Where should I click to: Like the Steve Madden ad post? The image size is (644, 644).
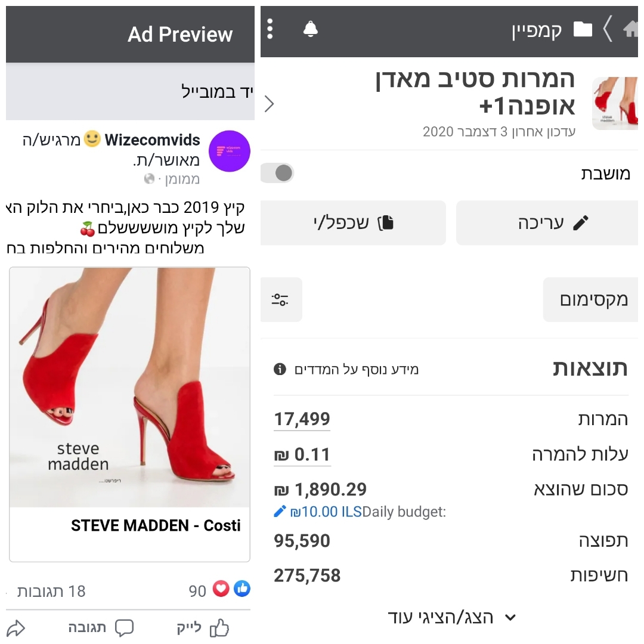[203, 627]
